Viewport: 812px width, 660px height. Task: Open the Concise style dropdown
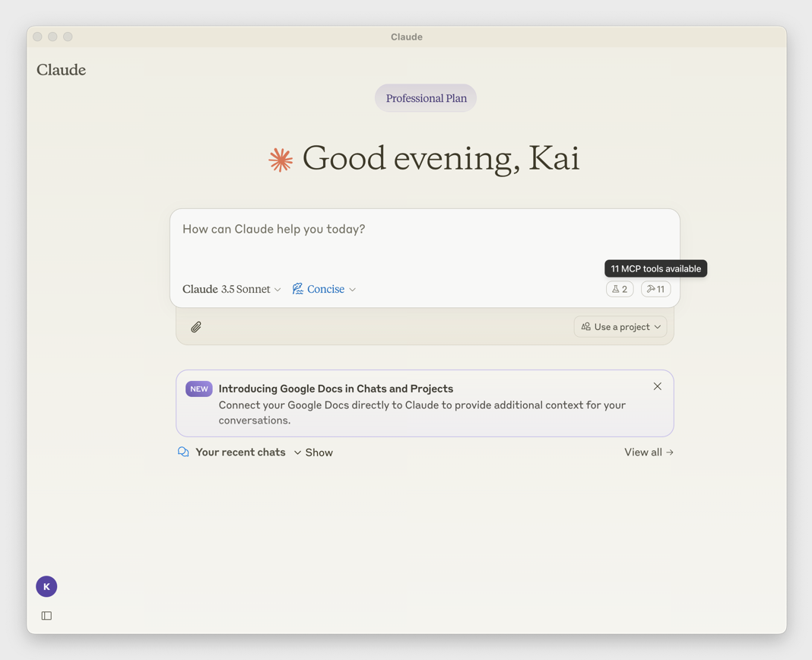coord(324,289)
